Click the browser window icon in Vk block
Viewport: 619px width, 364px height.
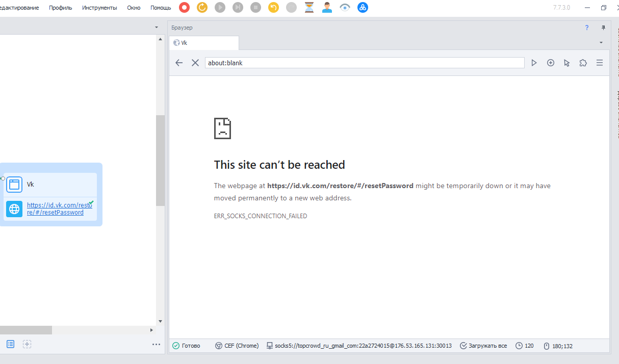(14, 185)
